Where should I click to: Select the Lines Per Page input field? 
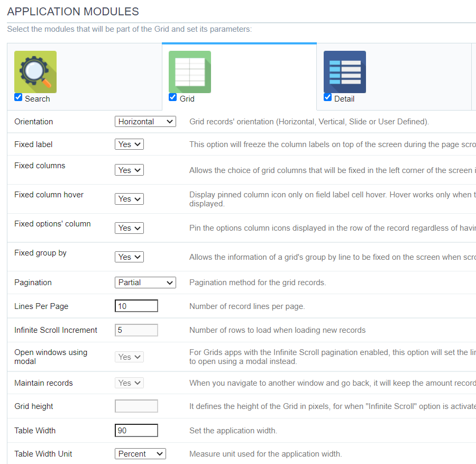(x=136, y=305)
